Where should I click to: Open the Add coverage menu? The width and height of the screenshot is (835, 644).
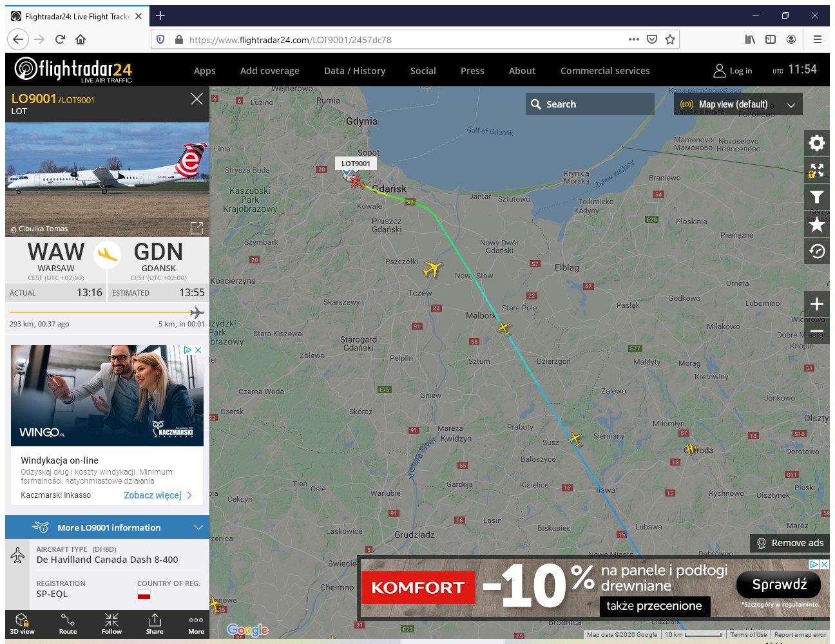(x=270, y=71)
